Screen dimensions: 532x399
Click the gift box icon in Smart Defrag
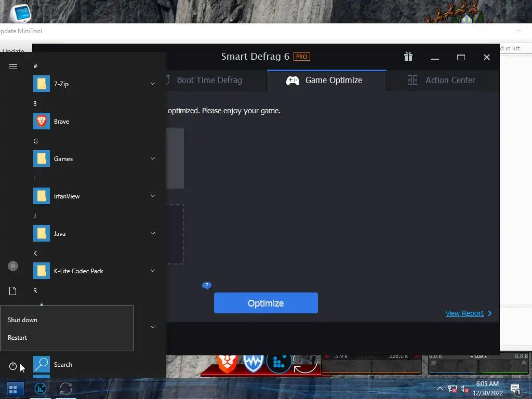coord(408,57)
